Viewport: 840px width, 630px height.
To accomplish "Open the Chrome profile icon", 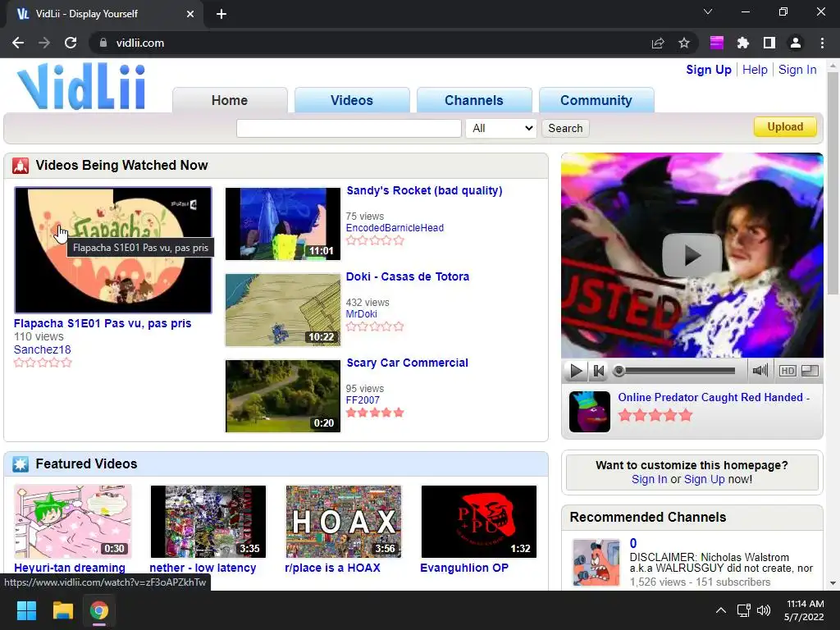I will point(796,43).
